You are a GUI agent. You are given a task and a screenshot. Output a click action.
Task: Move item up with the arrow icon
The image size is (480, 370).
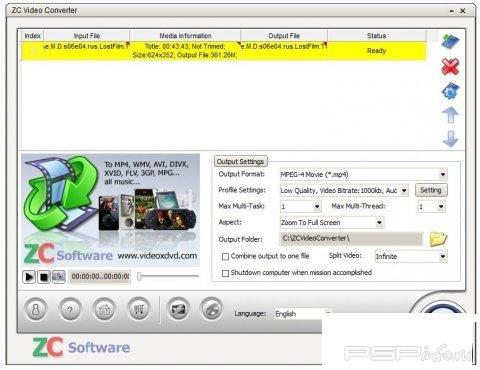point(450,115)
